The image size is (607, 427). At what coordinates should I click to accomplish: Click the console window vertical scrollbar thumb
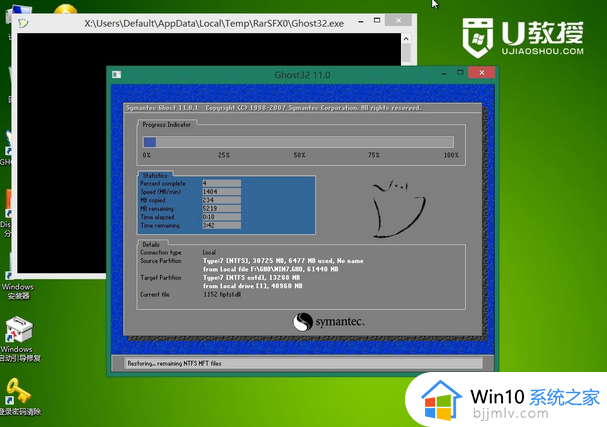coord(406,53)
